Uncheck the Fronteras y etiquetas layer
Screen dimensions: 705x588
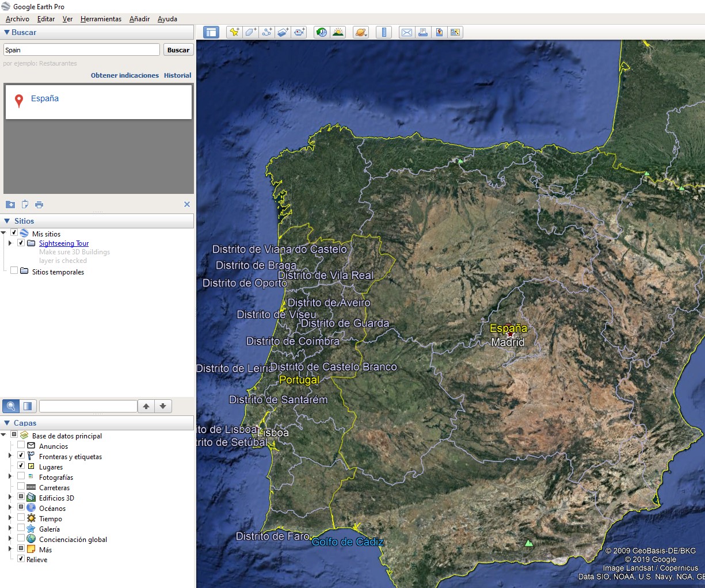21,456
